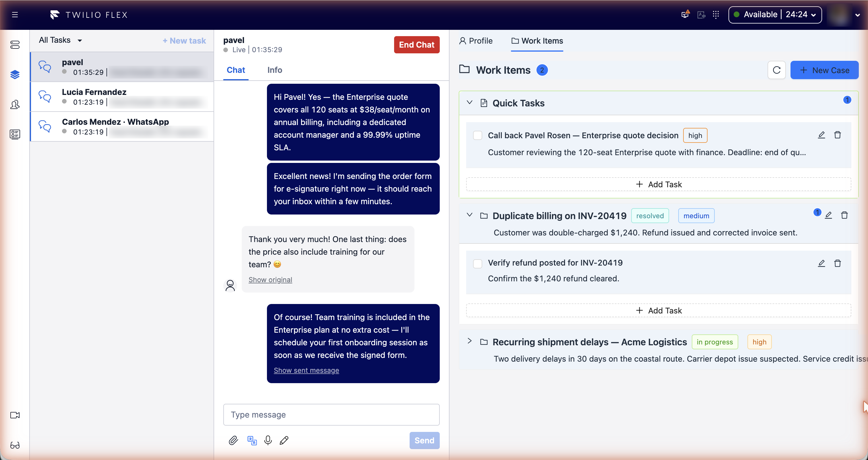Viewport: 868px width, 460px height.
Task: Select the pavel task in task list
Action: [x=122, y=67]
